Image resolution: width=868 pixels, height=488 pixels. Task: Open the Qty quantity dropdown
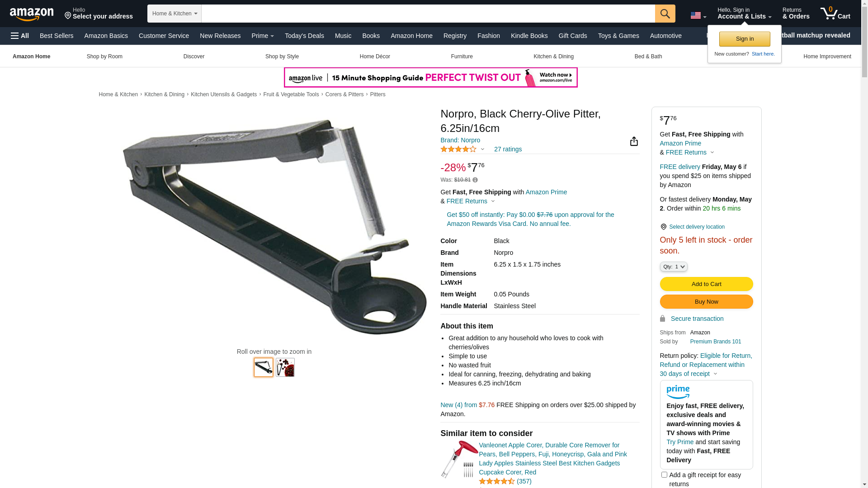pos(674,267)
